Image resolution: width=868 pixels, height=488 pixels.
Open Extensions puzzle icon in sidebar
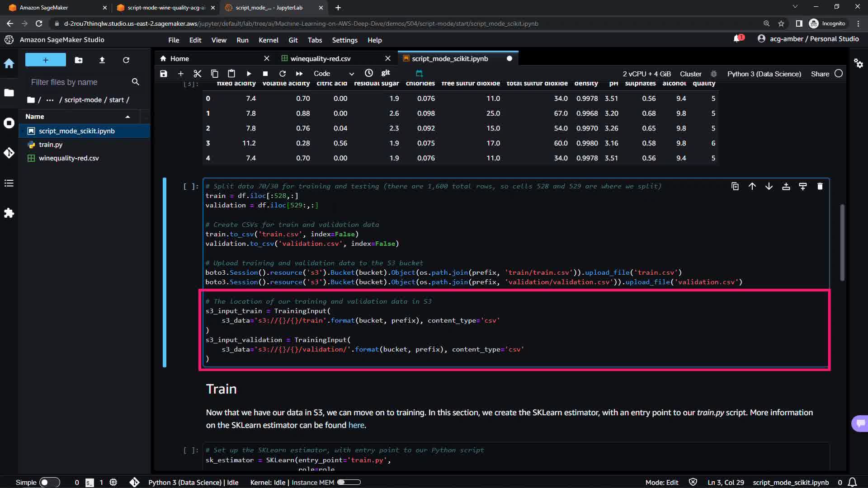click(9, 213)
